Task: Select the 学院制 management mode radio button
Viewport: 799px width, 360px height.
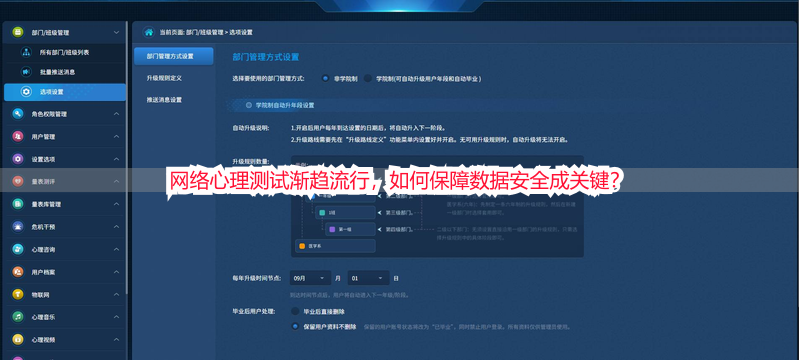Action: click(367, 79)
